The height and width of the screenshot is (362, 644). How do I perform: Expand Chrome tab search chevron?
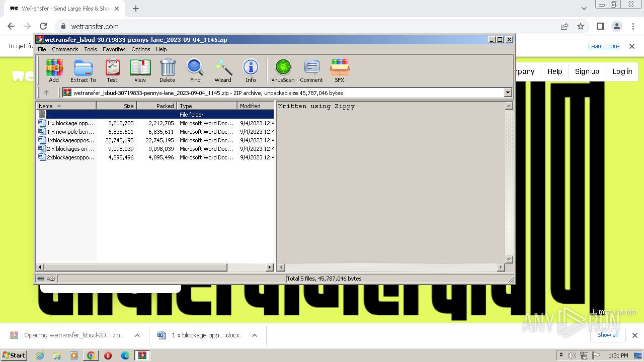pos(584,9)
